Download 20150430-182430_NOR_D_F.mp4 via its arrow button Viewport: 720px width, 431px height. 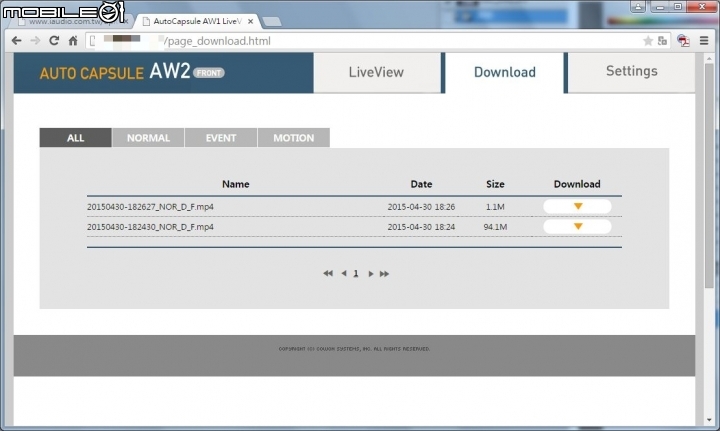(x=577, y=226)
